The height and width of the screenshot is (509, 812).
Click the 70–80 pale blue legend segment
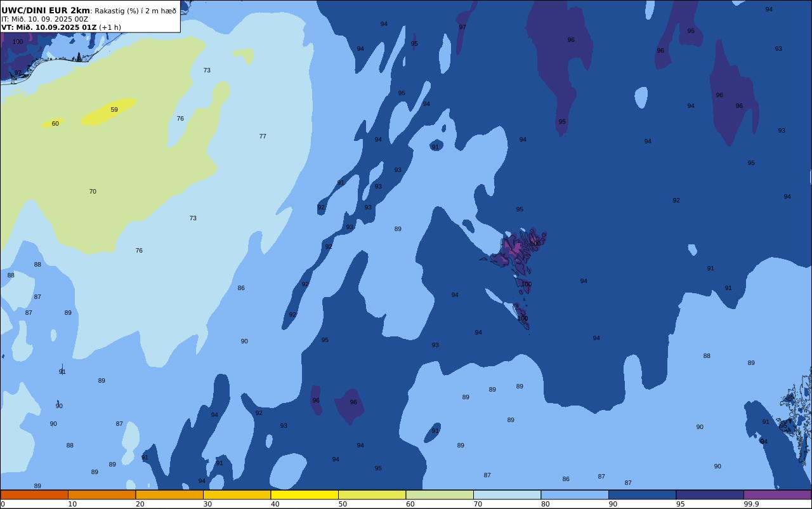507,494
